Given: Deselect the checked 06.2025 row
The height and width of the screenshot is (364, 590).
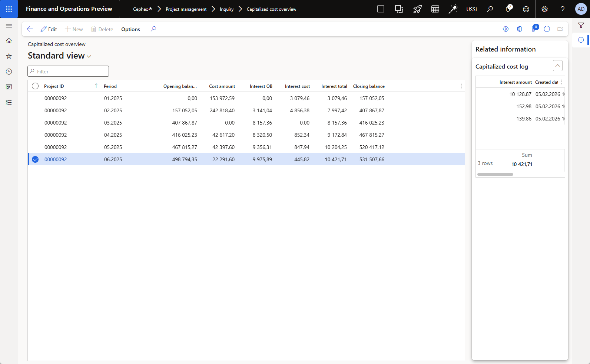Looking at the screenshot, I should coord(35,159).
